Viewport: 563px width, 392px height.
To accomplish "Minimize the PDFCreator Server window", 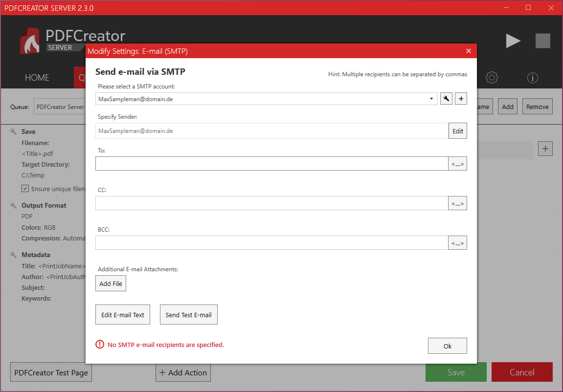I will click(x=506, y=7).
